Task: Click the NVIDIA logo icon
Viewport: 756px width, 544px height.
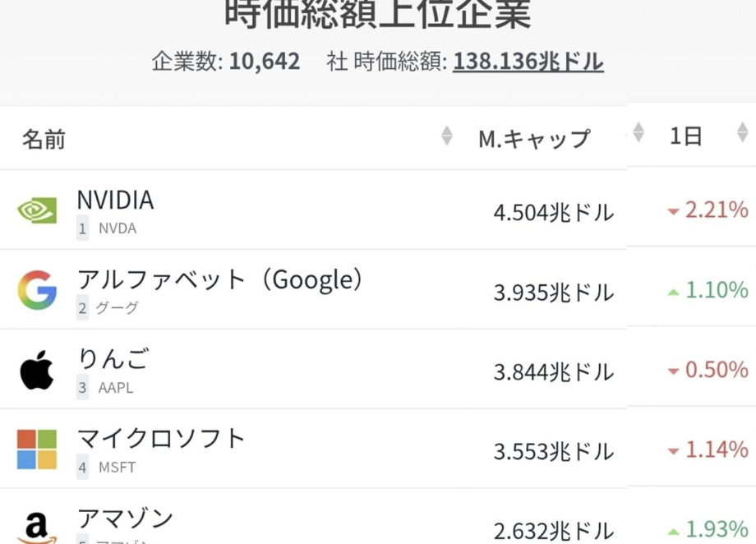Action: point(37,210)
